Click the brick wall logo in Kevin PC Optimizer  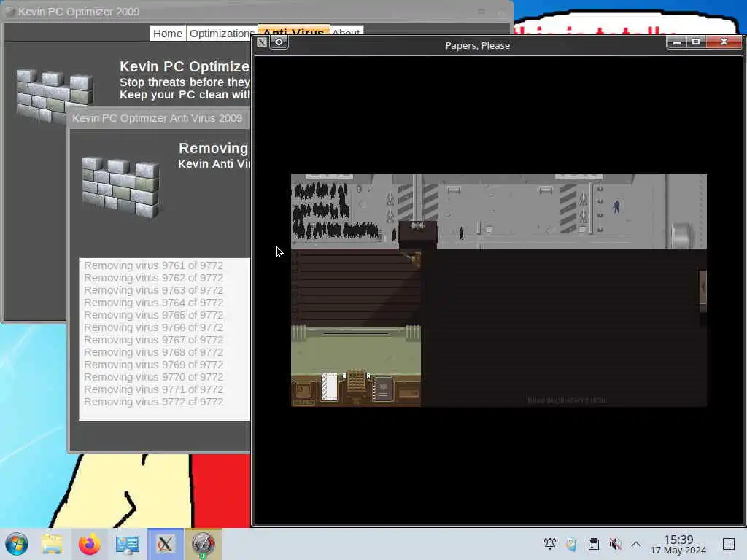(x=54, y=96)
